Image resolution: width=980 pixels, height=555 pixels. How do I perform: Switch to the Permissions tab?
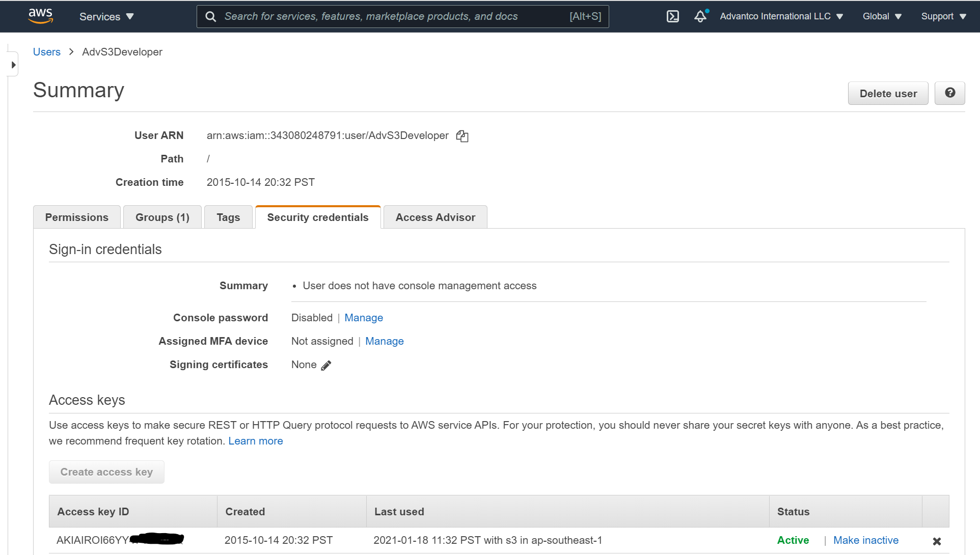[x=76, y=216]
